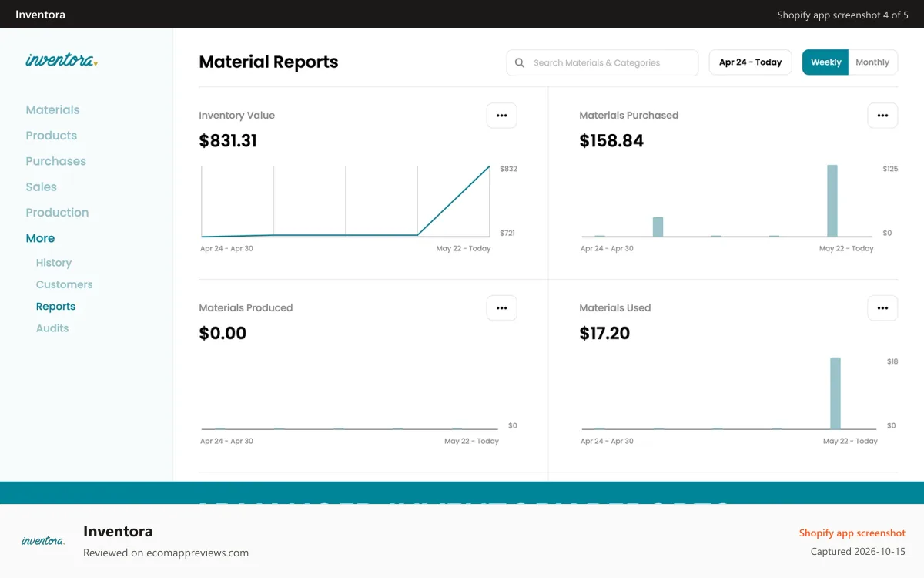Click the tall May 22 bar in Materials Purchased chart
This screenshot has height=578, width=924.
click(832, 200)
